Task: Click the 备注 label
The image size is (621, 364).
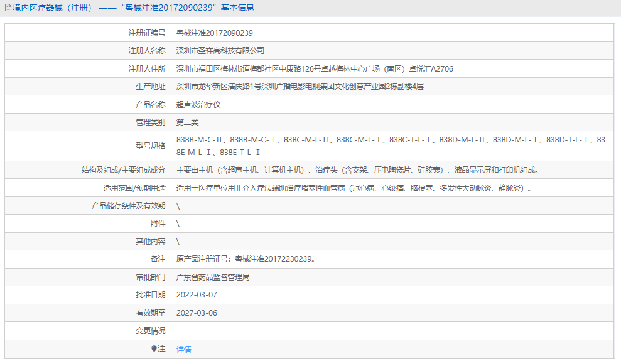Action: point(158,259)
